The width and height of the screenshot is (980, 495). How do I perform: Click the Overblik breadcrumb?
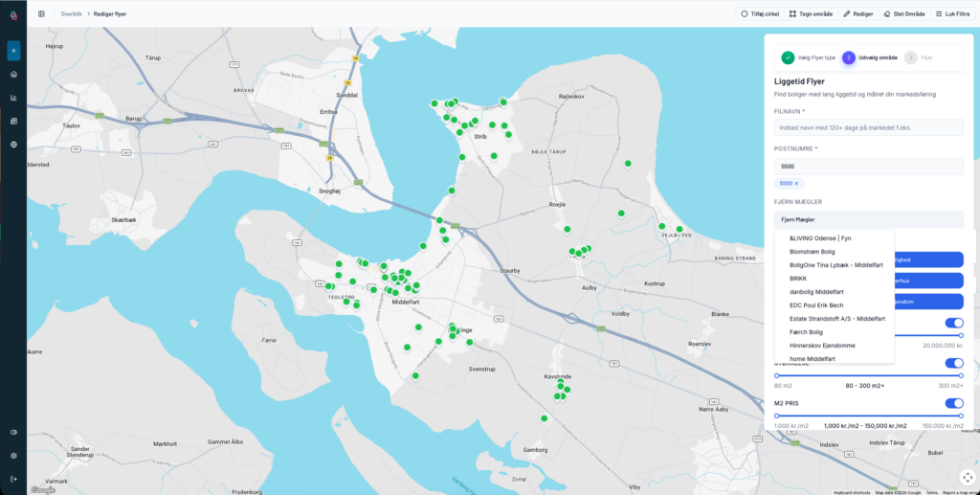pyautogui.click(x=72, y=14)
